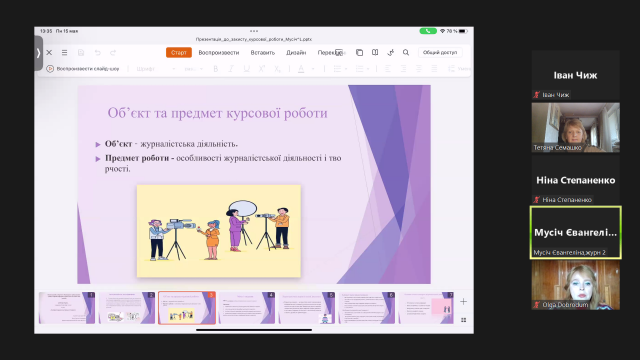The width and height of the screenshot is (640, 360).
Task: Open slide grid view icon
Action: coord(463,320)
